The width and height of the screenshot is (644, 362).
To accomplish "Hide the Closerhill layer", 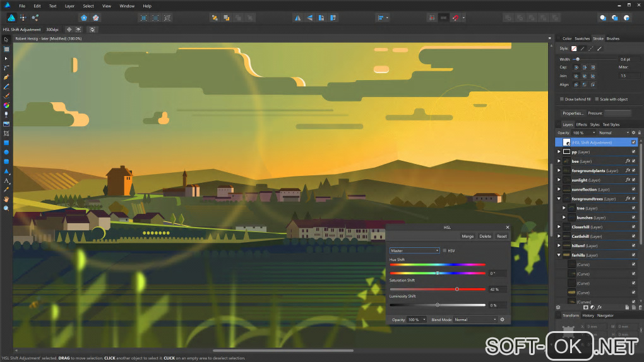I will point(634,227).
